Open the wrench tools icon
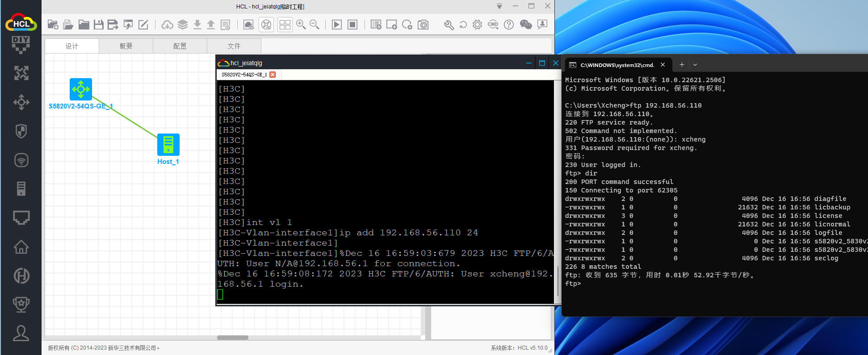This screenshot has height=355, width=868. (449, 25)
